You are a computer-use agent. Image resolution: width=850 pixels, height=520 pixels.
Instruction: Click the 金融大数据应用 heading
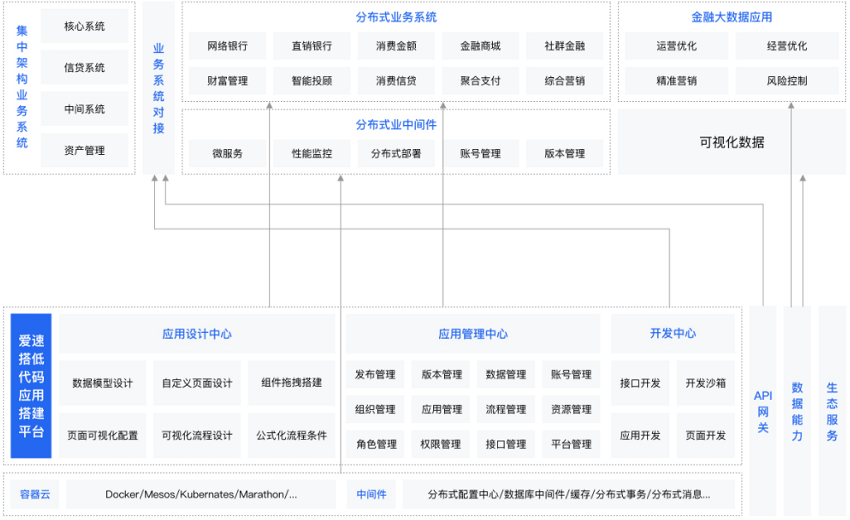pyautogui.click(x=732, y=17)
